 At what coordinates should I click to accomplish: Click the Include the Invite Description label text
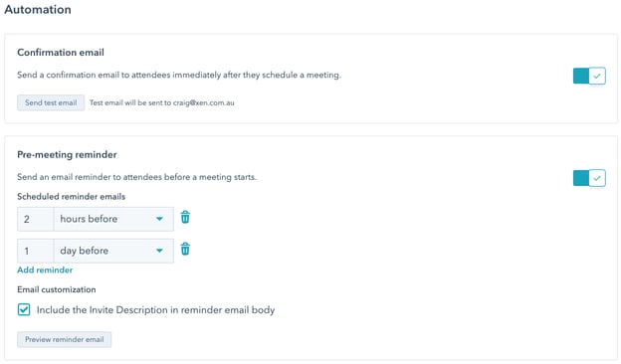pyautogui.click(x=155, y=309)
